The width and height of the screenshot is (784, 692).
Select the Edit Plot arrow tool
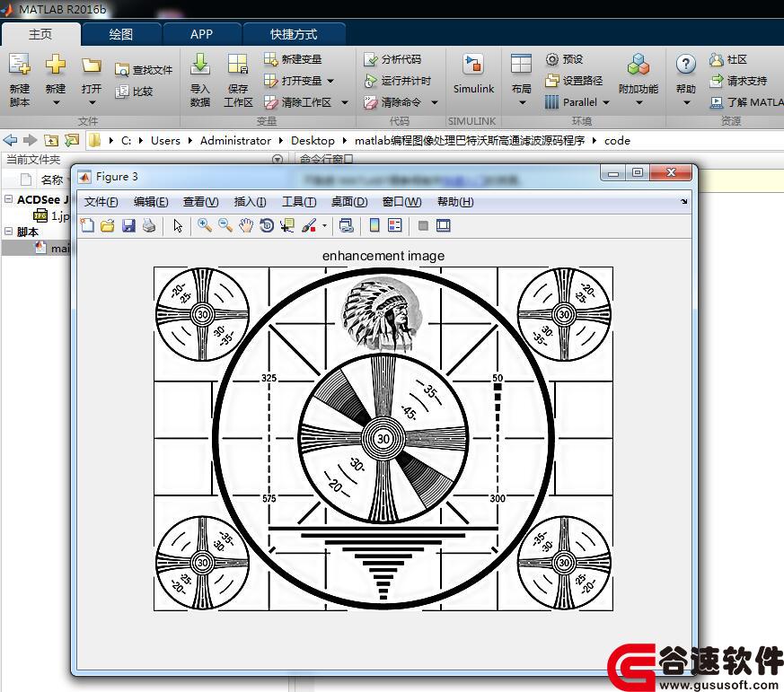178,226
